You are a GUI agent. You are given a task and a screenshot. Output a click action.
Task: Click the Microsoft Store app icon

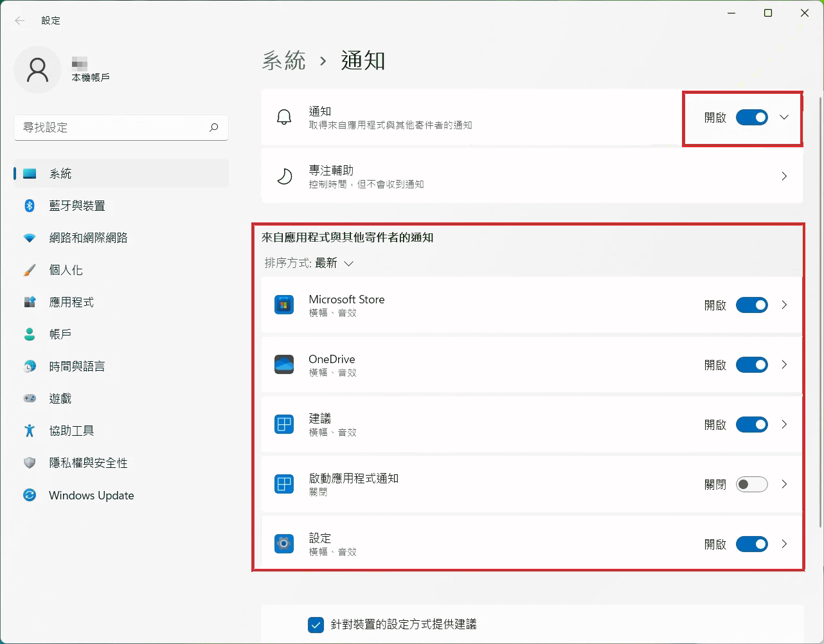point(284,305)
